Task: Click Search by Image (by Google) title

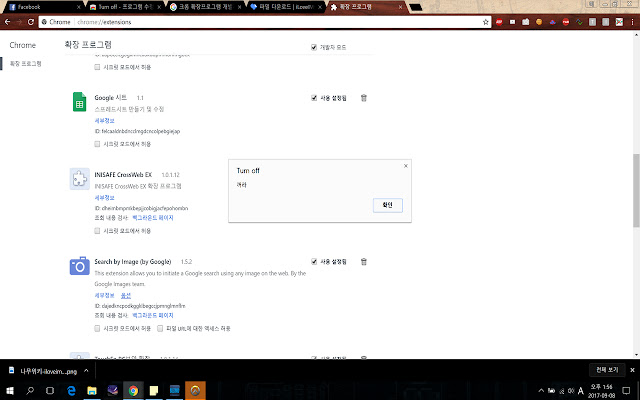Action: [133, 262]
